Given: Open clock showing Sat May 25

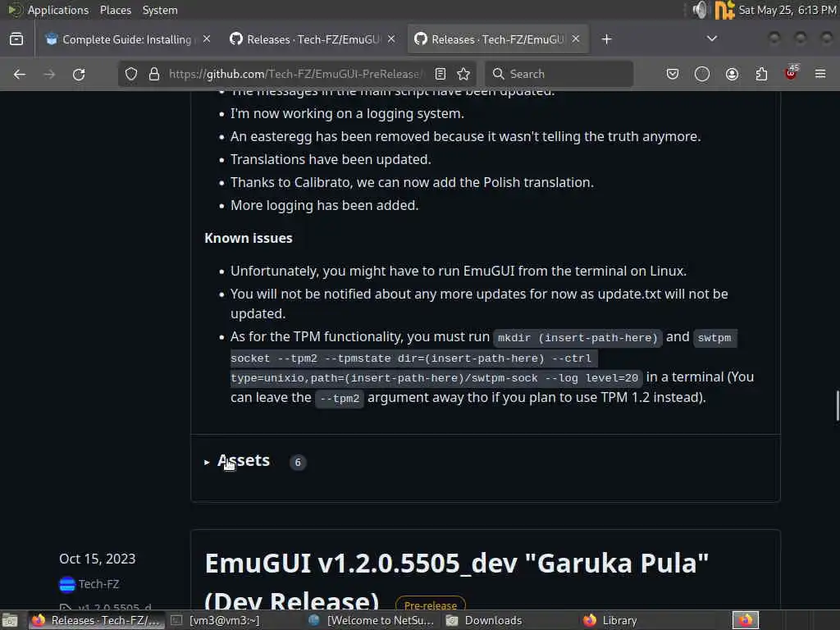Looking at the screenshot, I should (787, 10).
